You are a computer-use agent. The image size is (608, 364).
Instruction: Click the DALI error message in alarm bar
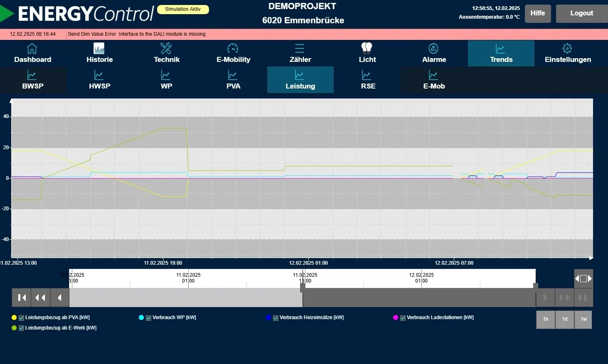[137, 34]
